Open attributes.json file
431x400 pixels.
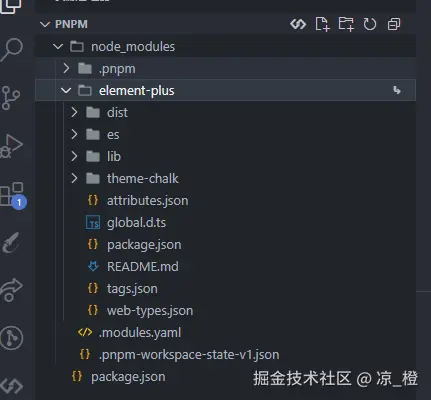(148, 201)
